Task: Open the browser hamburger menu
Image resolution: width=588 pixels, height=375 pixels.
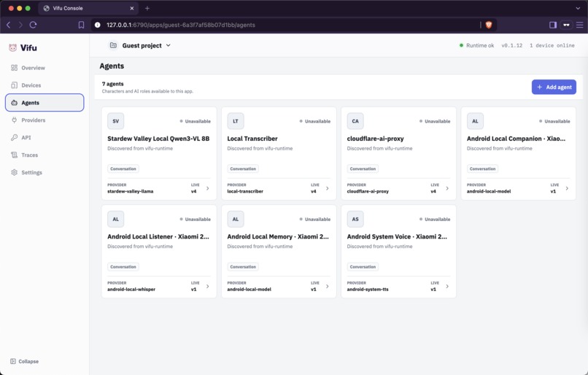Action: coord(580,25)
